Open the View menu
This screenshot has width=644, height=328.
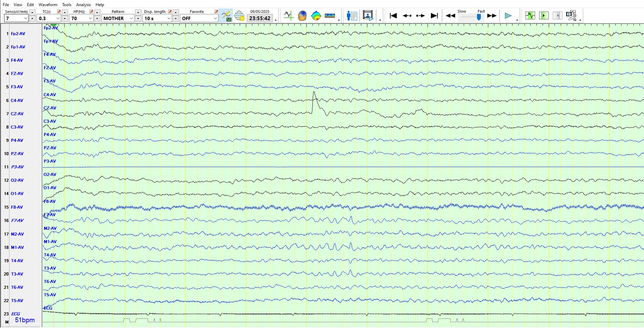coord(18,5)
